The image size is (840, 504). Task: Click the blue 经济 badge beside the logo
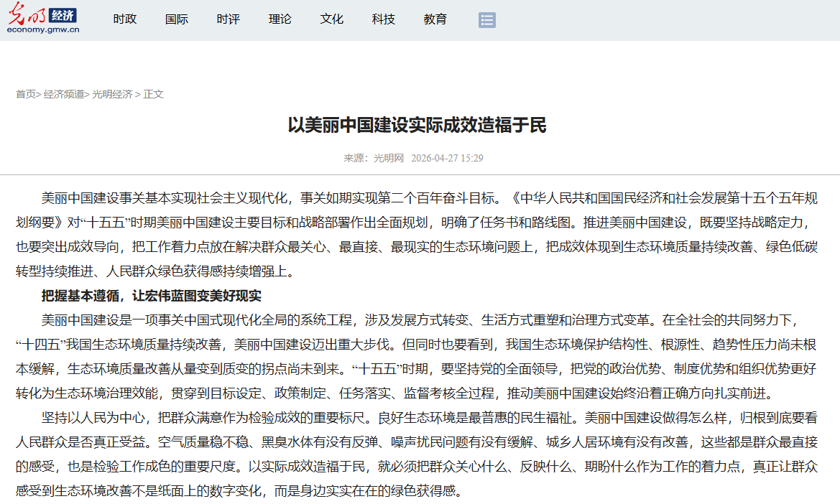[63, 15]
